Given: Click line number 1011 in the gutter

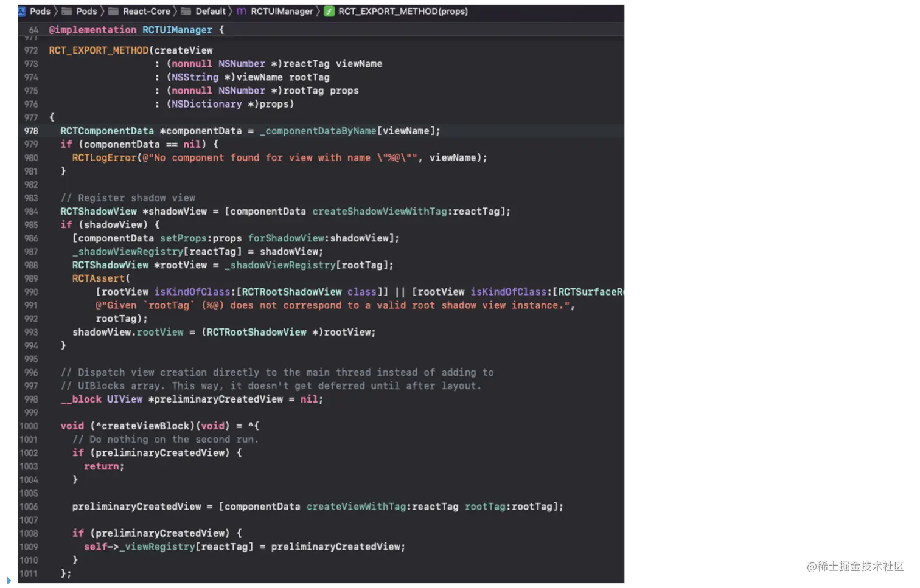Looking at the screenshot, I should [x=29, y=574].
